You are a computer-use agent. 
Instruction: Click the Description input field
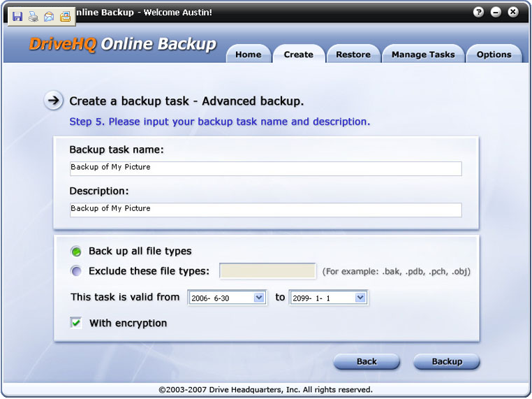coord(266,210)
